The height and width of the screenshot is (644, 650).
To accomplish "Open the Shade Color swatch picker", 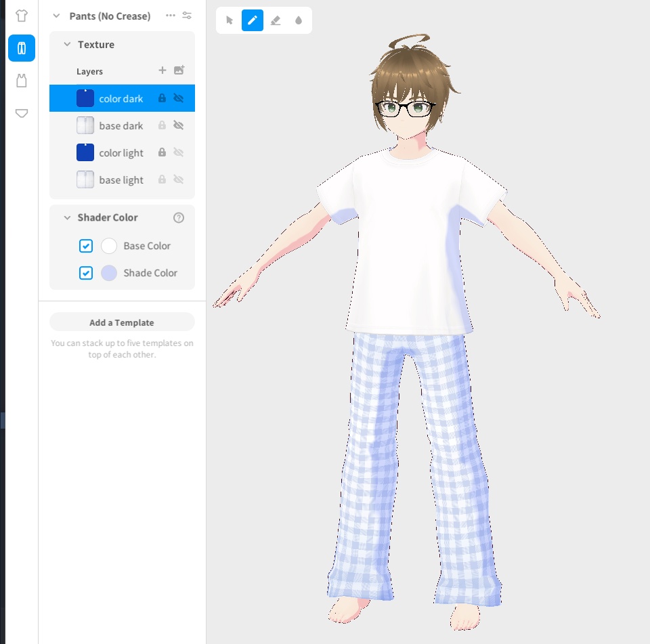I will point(109,273).
